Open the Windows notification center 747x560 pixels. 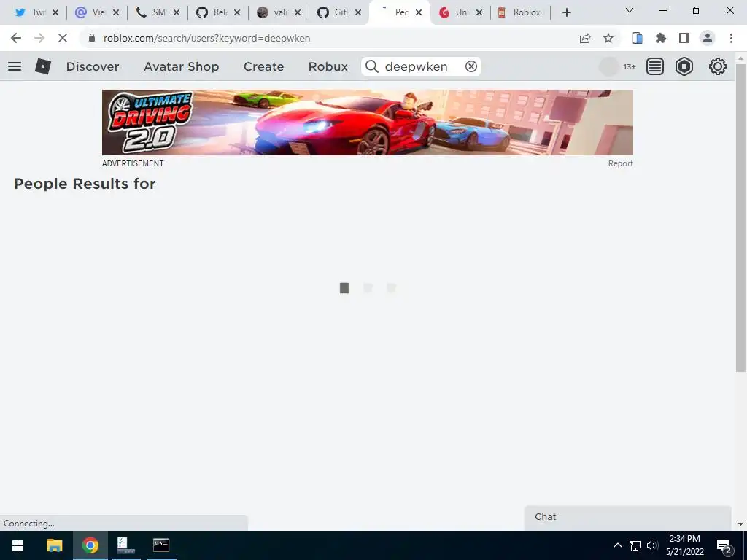(x=724, y=546)
